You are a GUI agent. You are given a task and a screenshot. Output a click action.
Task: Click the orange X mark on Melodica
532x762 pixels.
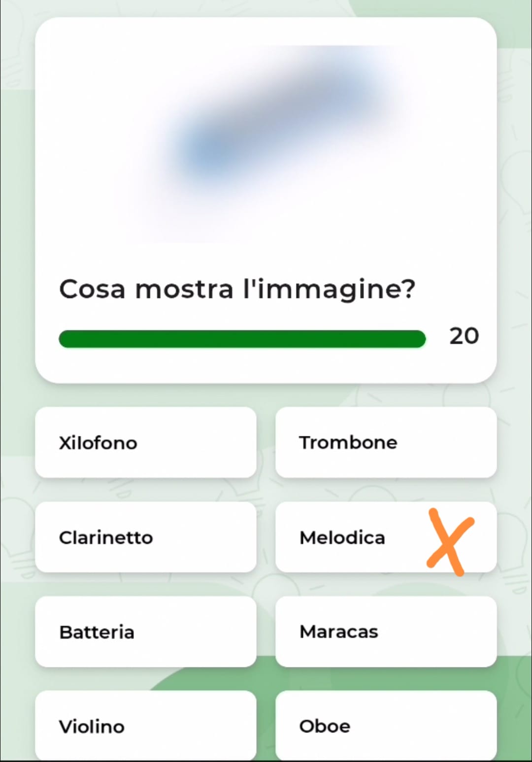point(449,542)
